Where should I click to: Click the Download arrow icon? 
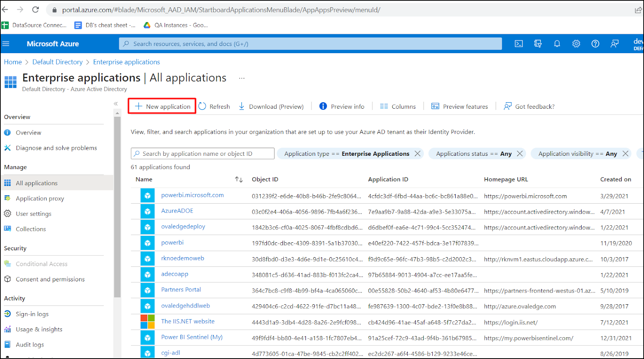(x=242, y=106)
